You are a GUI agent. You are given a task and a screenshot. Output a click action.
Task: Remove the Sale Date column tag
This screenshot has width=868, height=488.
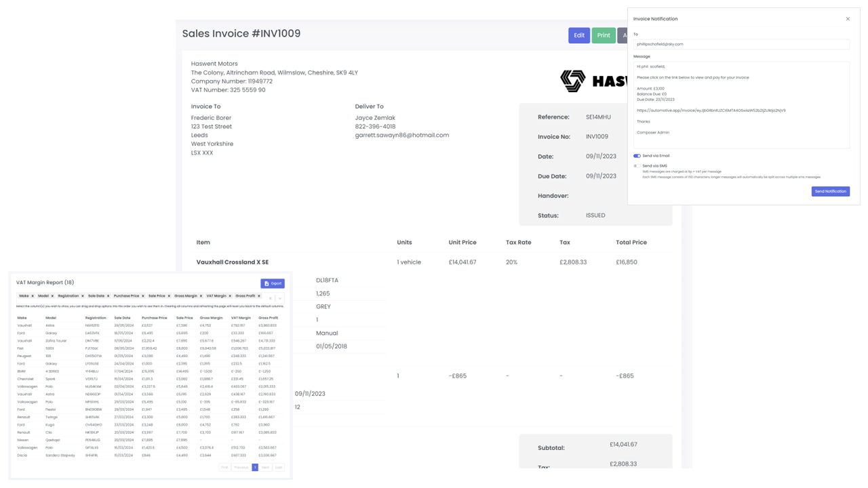click(108, 296)
